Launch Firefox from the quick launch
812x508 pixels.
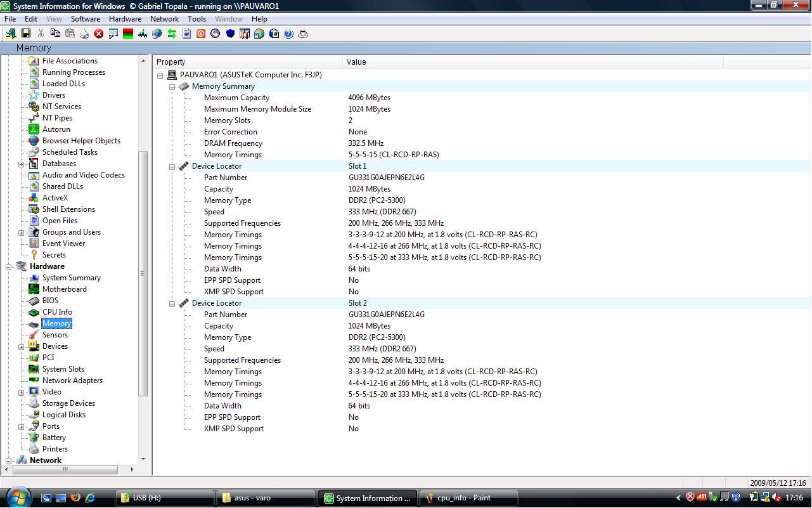point(75,498)
